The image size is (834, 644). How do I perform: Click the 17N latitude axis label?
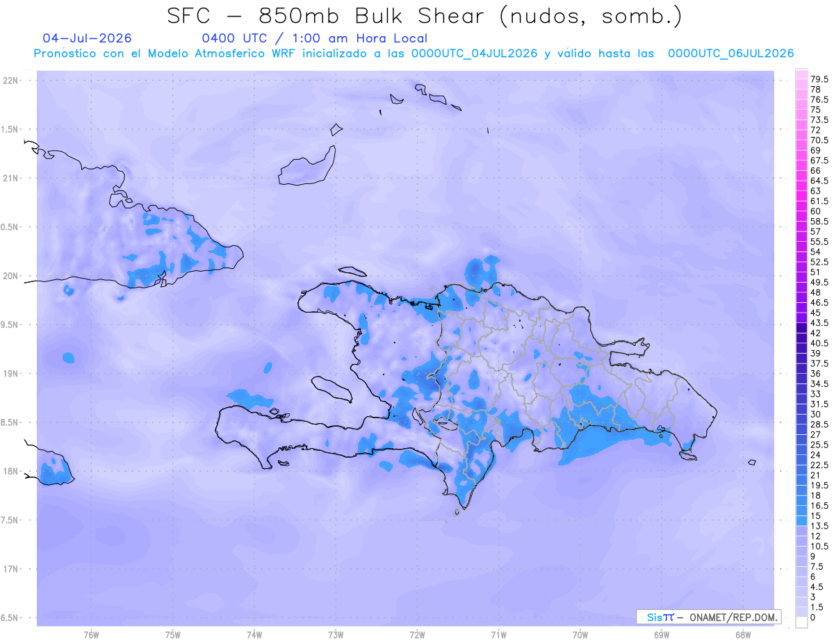(10, 569)
